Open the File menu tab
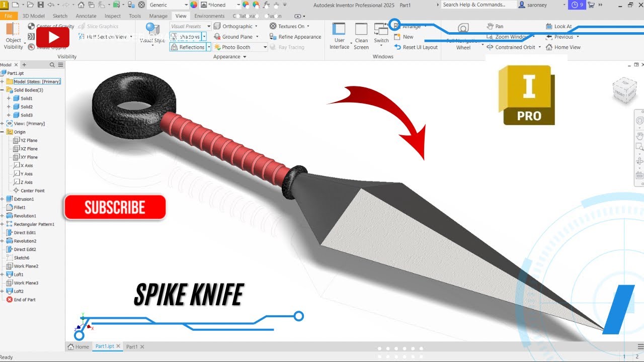This screenshot has height=362, width=644. click(9, 16)
